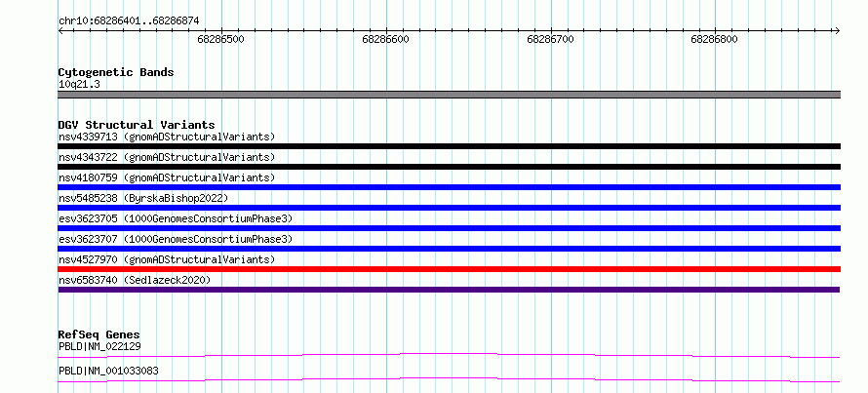Open variant nsv4343722 label
Image resolution: width=868 pixels, height=393 pixels.
point(167,157)
